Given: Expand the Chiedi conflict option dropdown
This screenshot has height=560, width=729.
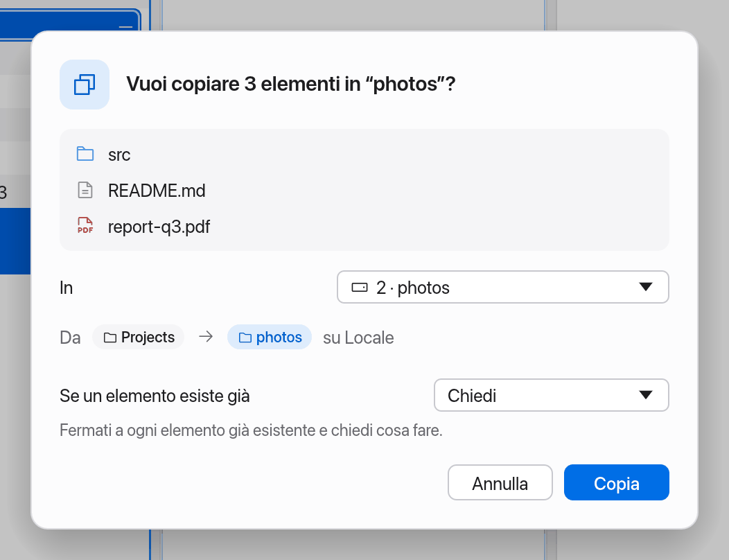Looking at the screenshot, I should click(552, 395).
